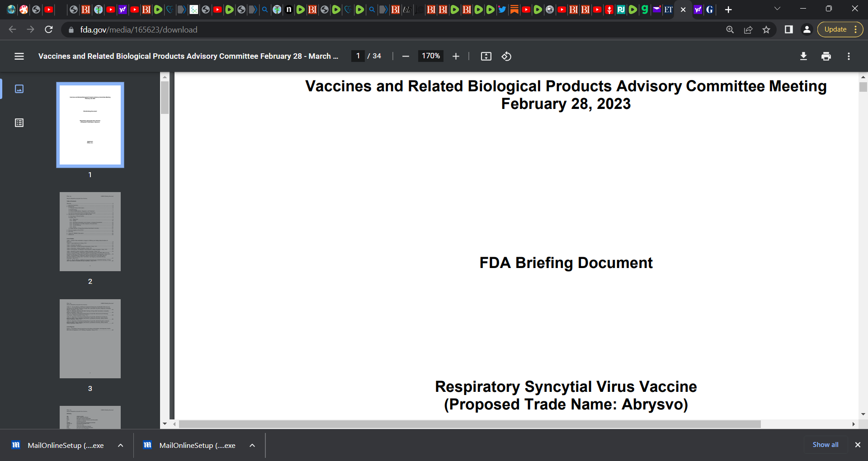Screen dimensions: 868x461
Task: Open the tab search dropdown
Action: [777, 9]
